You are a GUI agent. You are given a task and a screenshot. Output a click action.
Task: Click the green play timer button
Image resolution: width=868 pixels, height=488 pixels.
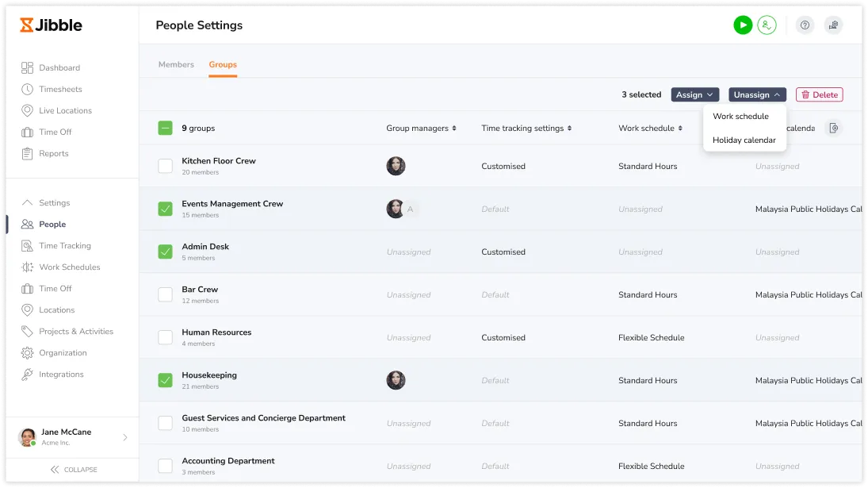[x=742, y=25]
